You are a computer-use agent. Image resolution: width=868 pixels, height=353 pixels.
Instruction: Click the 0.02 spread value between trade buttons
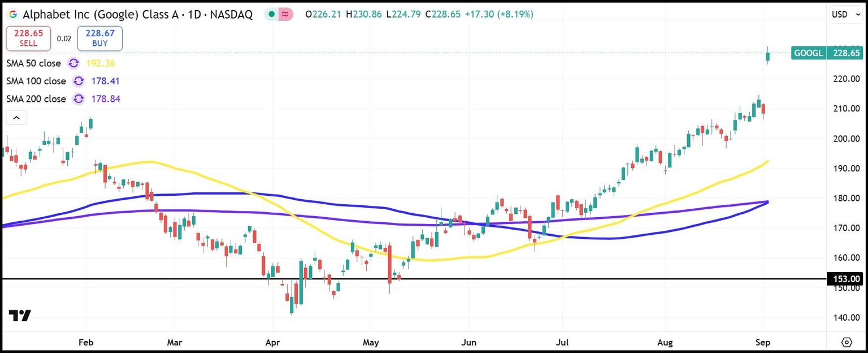click(64, 39)
